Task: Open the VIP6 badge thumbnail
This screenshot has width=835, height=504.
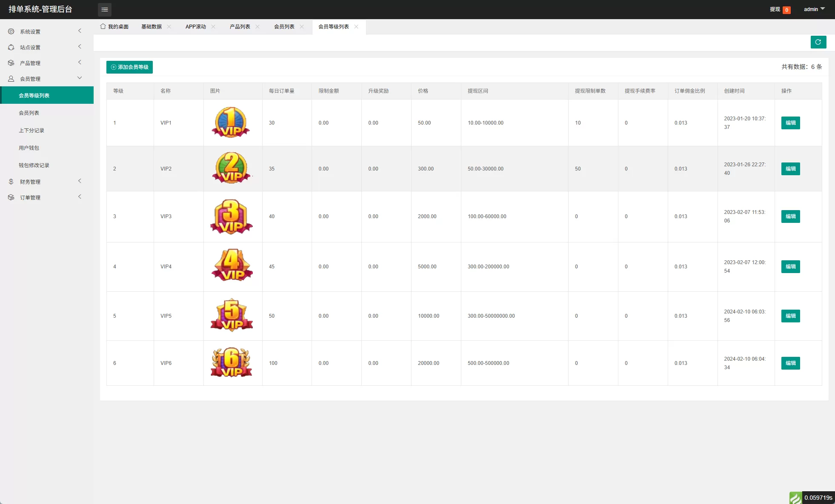Action: pos(231,362)
